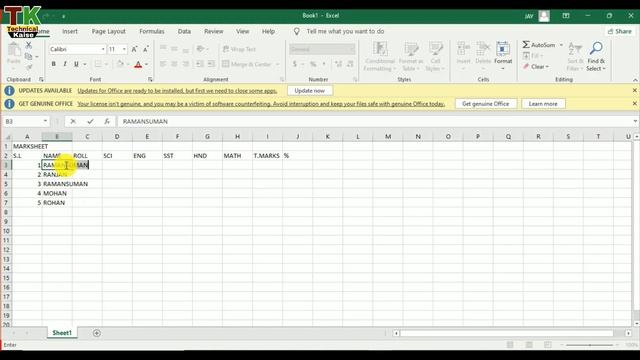Click the Insert Function fx icon

point(107,121)
